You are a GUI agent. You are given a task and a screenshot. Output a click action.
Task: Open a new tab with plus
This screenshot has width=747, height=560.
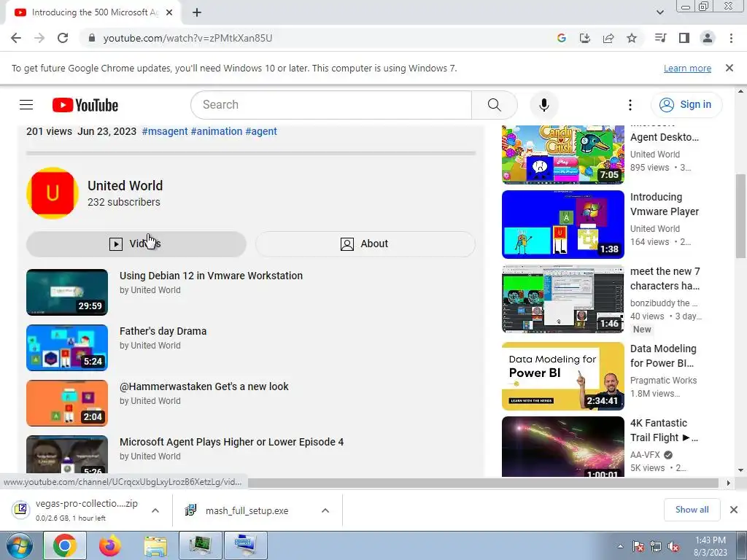[197, 13]
